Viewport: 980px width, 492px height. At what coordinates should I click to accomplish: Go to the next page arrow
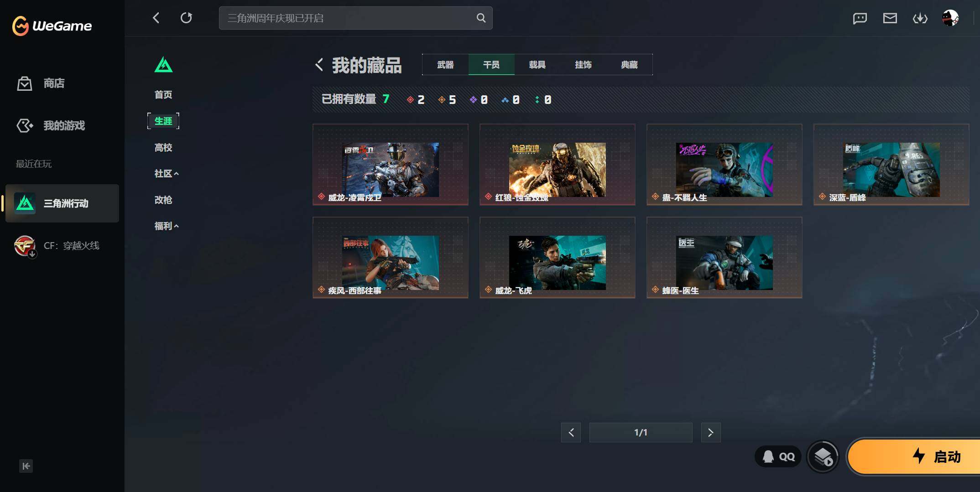711,432
